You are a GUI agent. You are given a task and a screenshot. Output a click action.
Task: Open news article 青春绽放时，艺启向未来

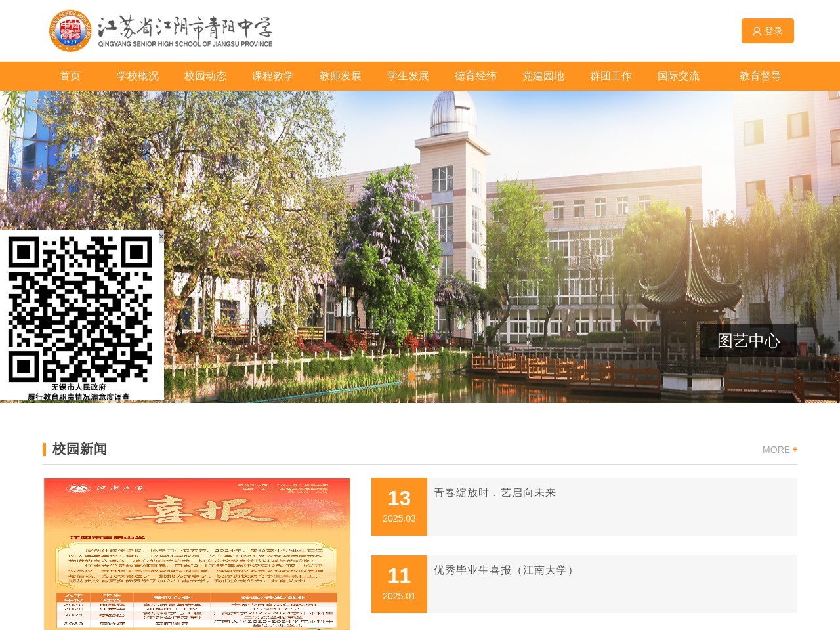[495, 493]
